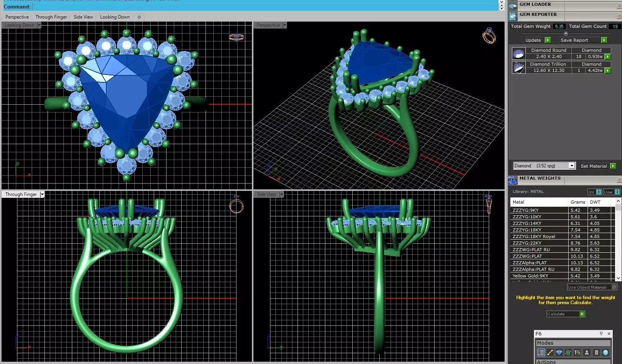Pin the F6 floating panel
This screenshot has width=622, height=364.
click(601, 333)
